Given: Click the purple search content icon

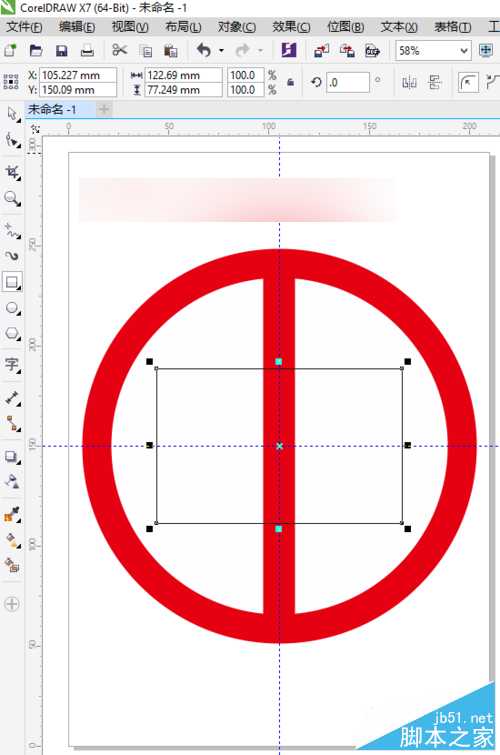Looking at the screenshot, I should coord(289,50).
